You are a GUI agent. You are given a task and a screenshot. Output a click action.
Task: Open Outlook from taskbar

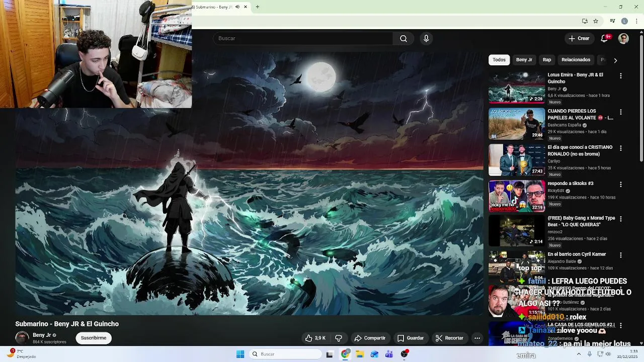[374, 354]
